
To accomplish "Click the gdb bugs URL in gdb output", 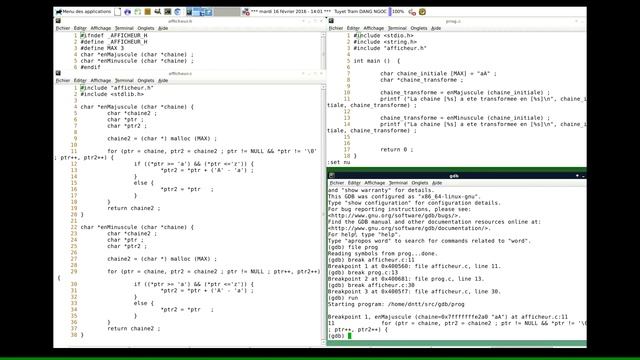I will point(395,215).
